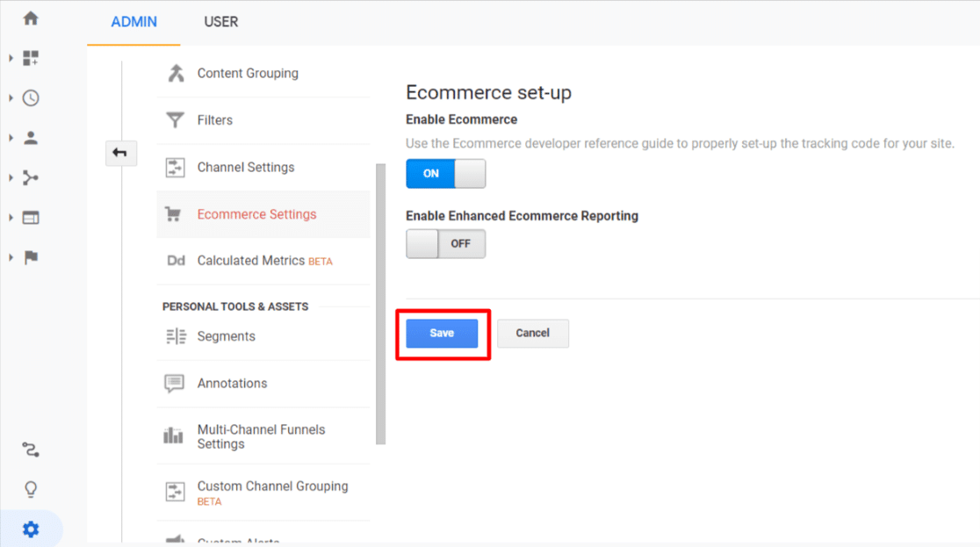Switch to the USER tab
The width and height of the screenshot is (980, 547).
(220, 23)
